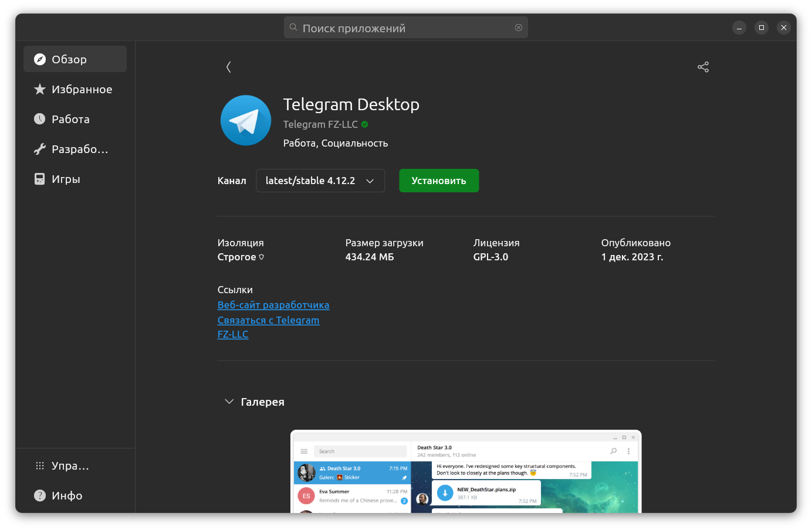
Task: Click the publication date 1 дек. 2023 г.
Action: tap(632, 257)
